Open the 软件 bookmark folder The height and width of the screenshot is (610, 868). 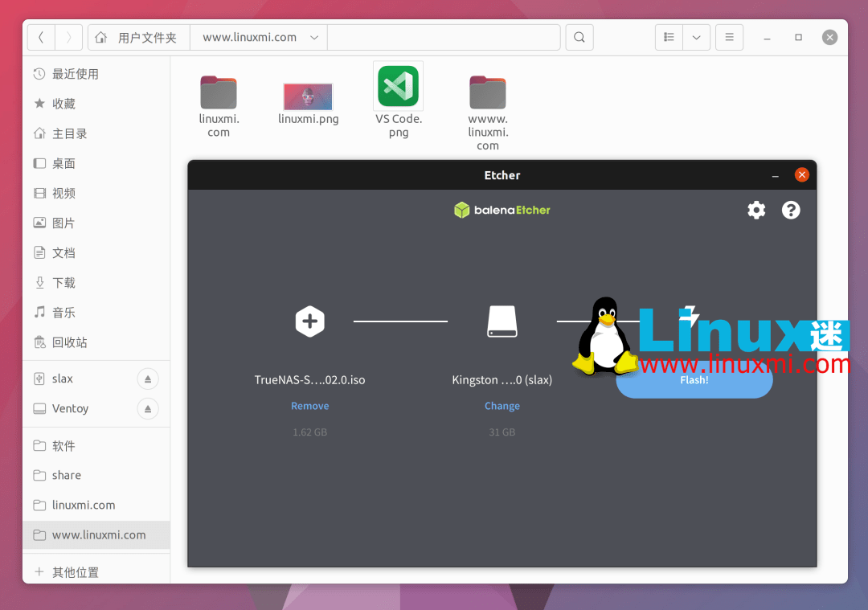pyautogui.click(x=96, y=445)
